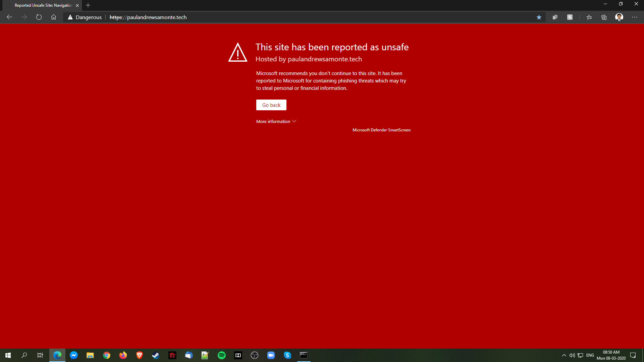Click the address bar URL field
The height and width of the screenshot is (362, 644).
pyautogui.click(x=302, y=17)
